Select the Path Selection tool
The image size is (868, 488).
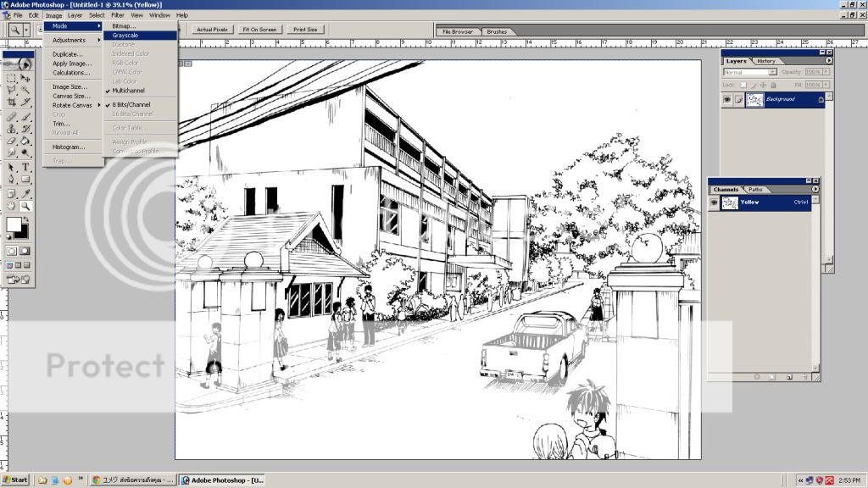[11, 167]
